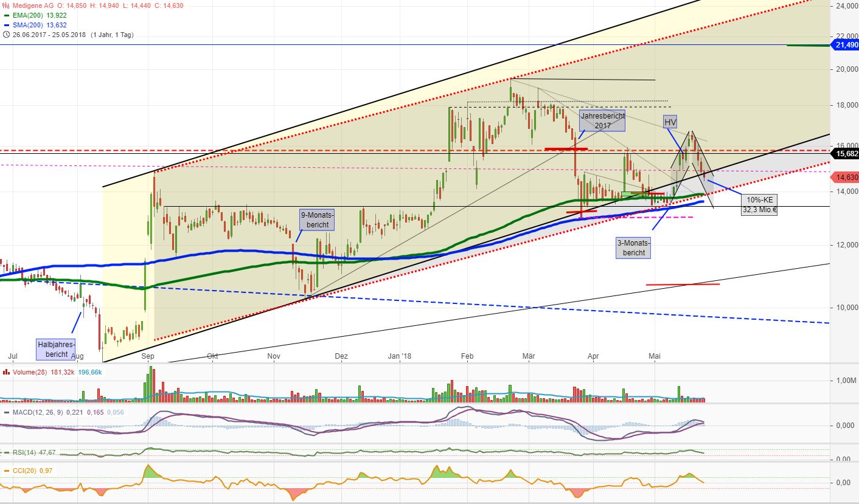This screenshot has width=859, height=504.
Task: Click the orange CCI(20) color swatch
Action: 6,471
